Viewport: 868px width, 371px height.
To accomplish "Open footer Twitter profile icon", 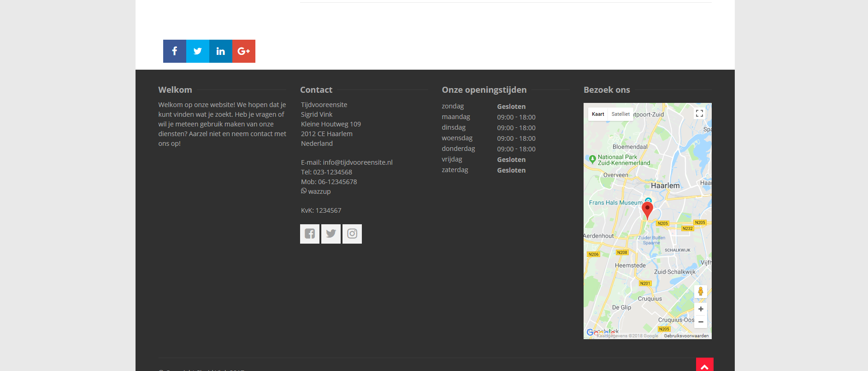I will coord(331,234).
